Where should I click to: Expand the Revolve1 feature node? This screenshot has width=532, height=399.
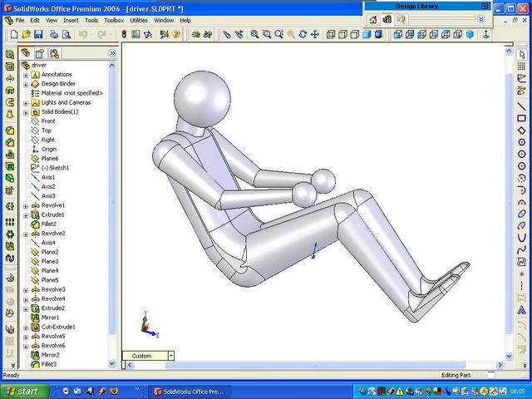tap(26, 205)
